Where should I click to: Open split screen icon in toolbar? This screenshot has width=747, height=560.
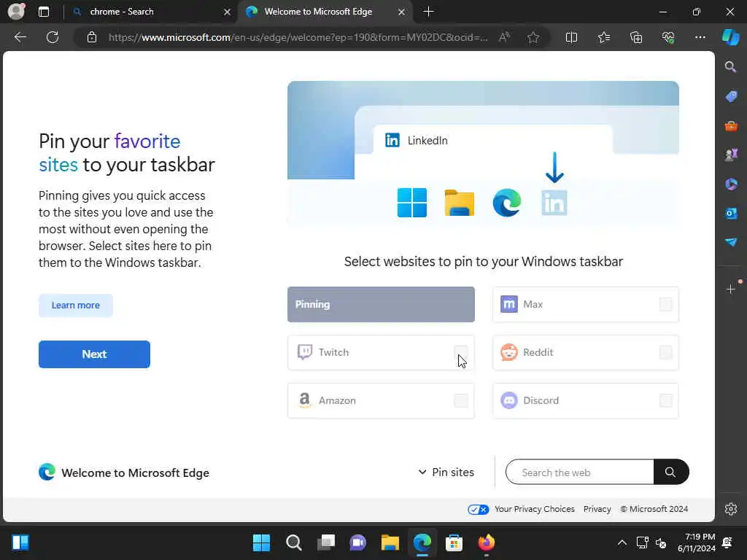click(571, 37)
